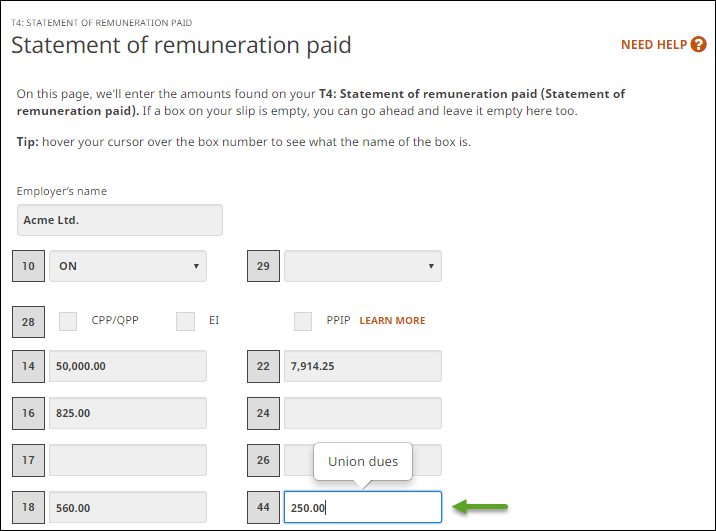Check the CPP/QPP exemption checkbox
Image resolution: width=716 pixels, height=531 pixels.
point(68,321)
